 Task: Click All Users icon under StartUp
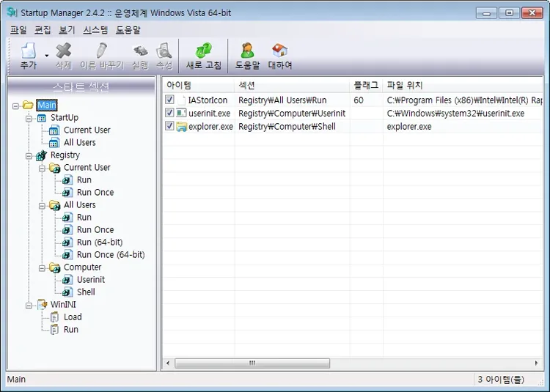54,143
